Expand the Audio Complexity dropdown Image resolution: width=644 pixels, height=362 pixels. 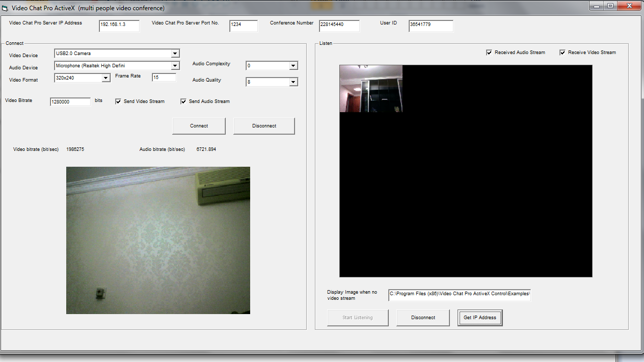pyautogui.click(x=293, y=66)
